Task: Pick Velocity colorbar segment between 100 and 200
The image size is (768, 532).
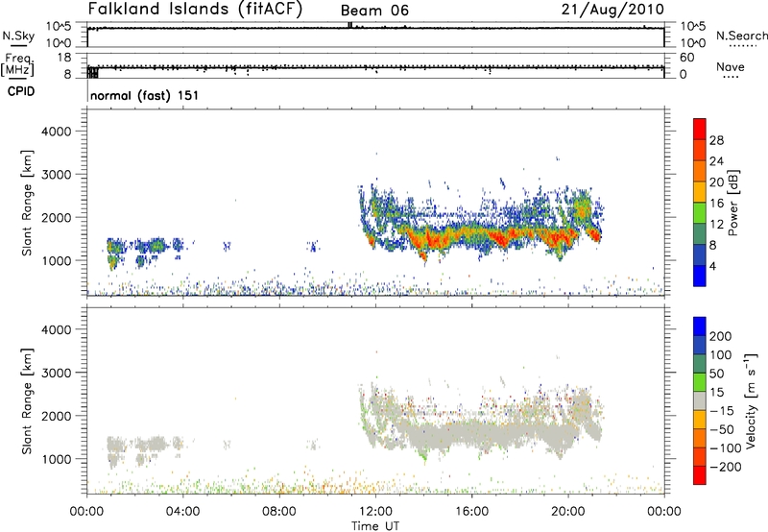Action: coord(700,345)
